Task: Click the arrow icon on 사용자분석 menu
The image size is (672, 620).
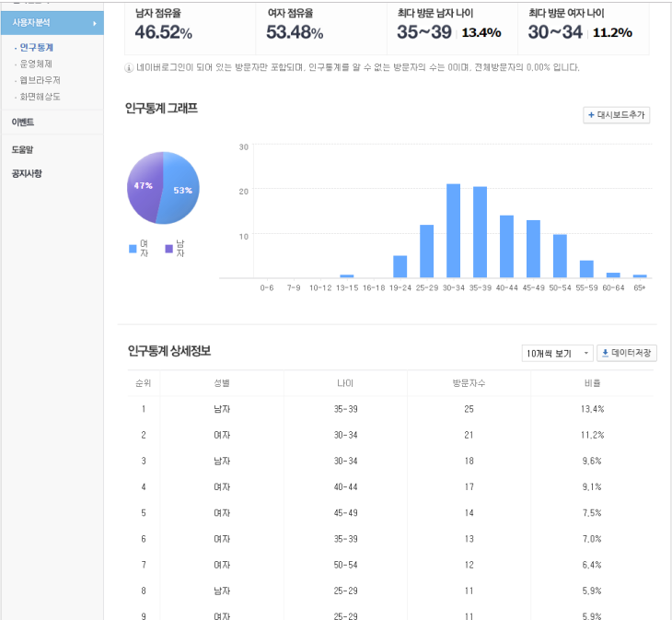Action: 94,23
